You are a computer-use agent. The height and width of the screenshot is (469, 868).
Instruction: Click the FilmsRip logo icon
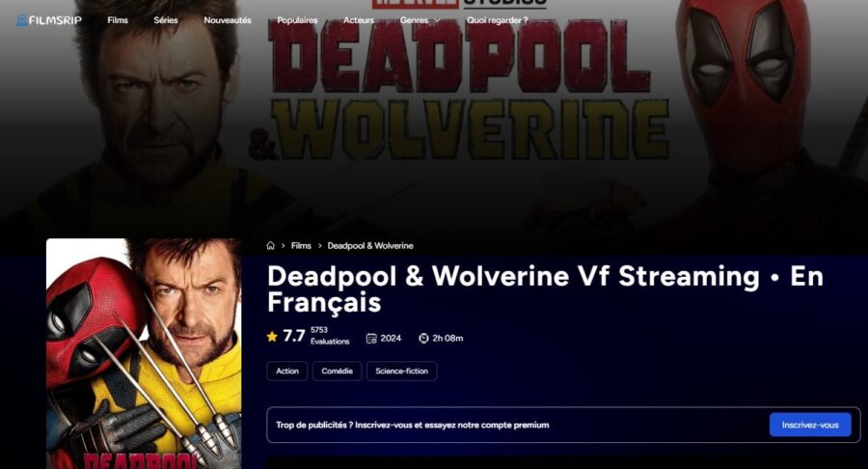(21, 20)
